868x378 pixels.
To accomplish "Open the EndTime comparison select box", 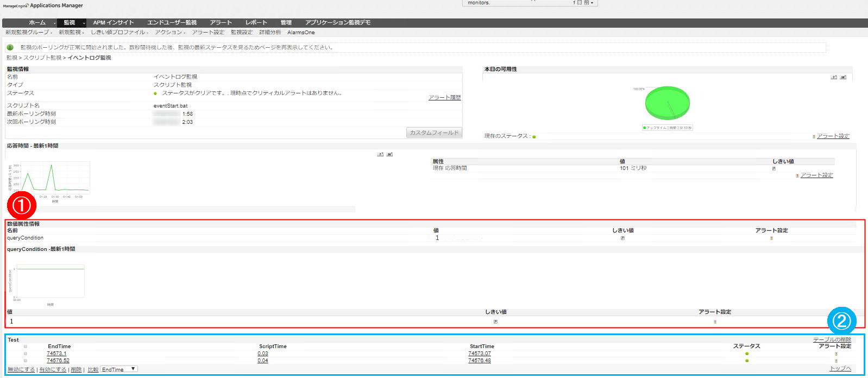I will pos(119,369).
